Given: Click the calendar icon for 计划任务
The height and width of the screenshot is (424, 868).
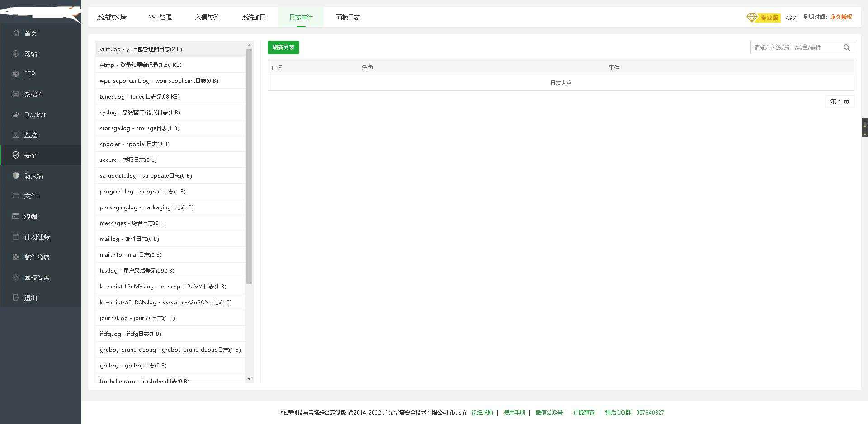Looking at the screenshot, I should (16, 236).
